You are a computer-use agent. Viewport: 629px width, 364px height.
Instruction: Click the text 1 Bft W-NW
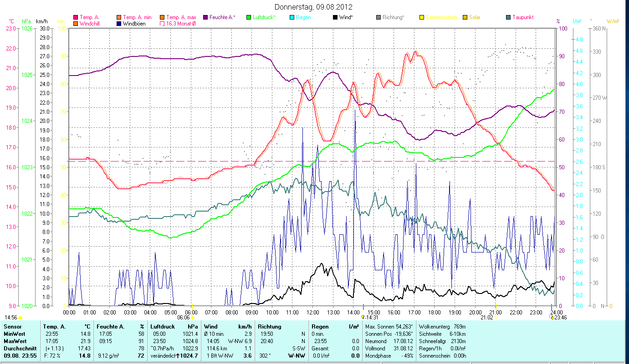point(221,355)
